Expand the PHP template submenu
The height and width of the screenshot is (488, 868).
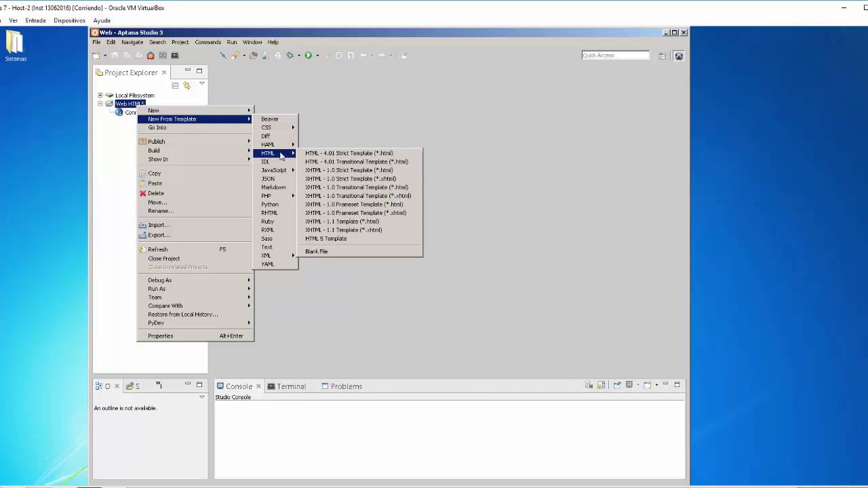point(276,196)
